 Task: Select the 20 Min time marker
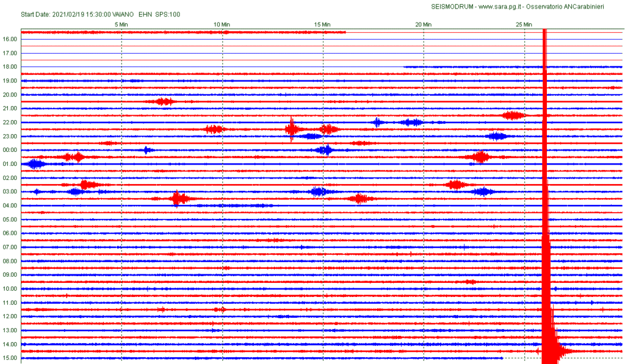(423, 24)
